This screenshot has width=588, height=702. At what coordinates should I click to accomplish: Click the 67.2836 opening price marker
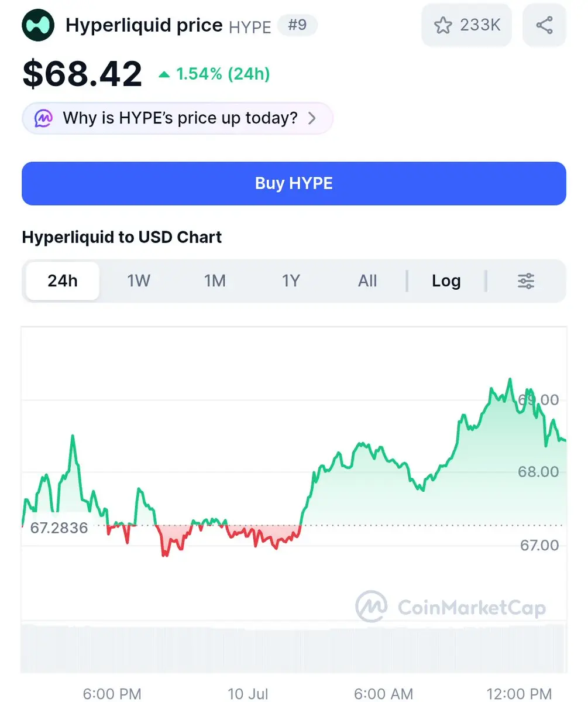(x=59, y=528)
